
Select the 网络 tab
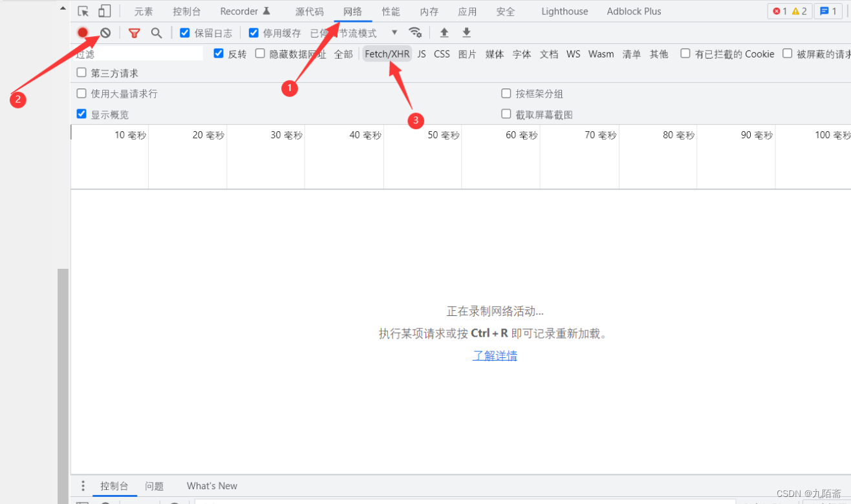353,12
